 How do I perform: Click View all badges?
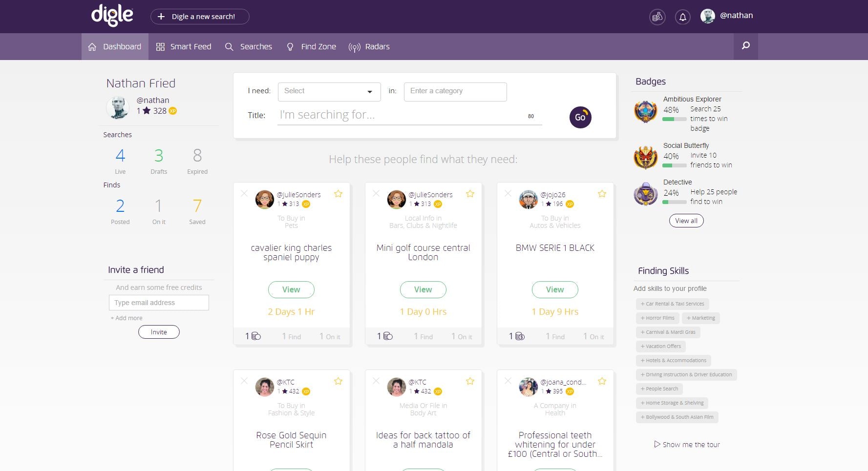(686, 221)
